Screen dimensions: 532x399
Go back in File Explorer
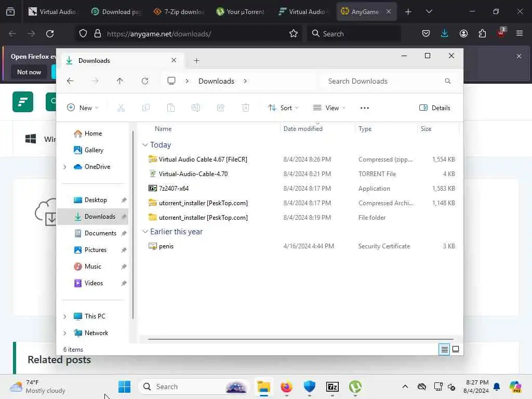pos(70,81)
